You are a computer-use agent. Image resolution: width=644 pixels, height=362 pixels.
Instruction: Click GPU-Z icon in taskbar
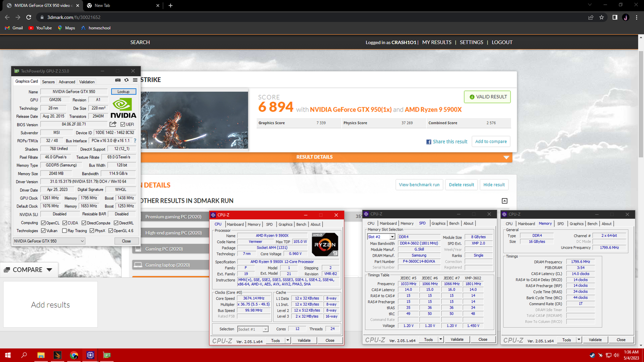pos(107,355)
